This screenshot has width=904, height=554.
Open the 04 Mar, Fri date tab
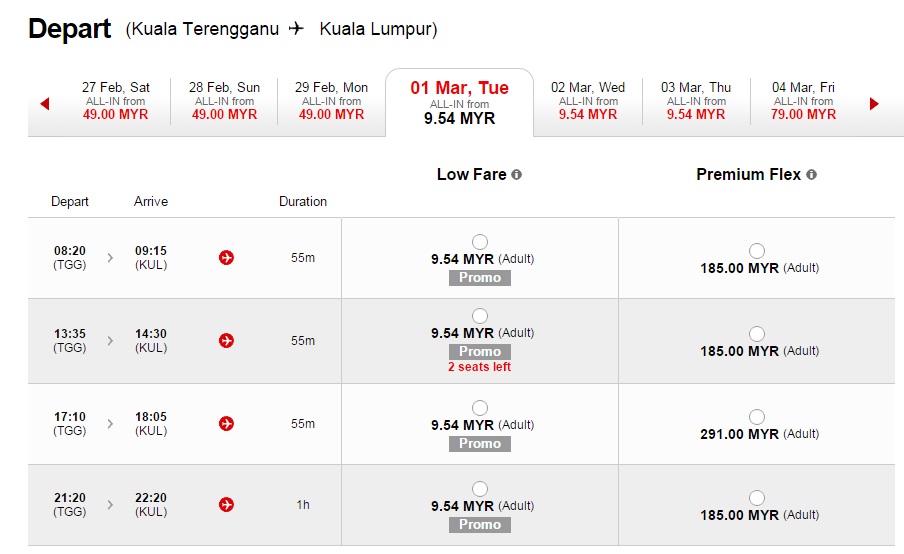click(804, 101)
